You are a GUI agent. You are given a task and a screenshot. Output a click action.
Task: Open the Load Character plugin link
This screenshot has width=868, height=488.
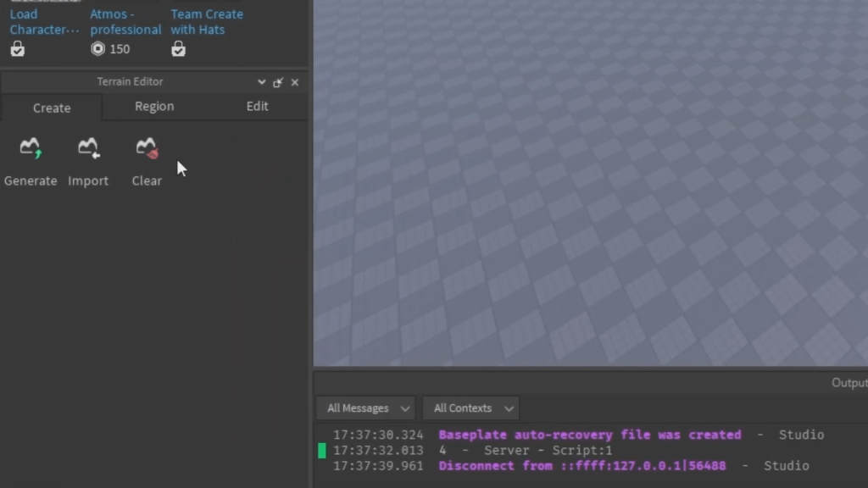coord(44,21)
